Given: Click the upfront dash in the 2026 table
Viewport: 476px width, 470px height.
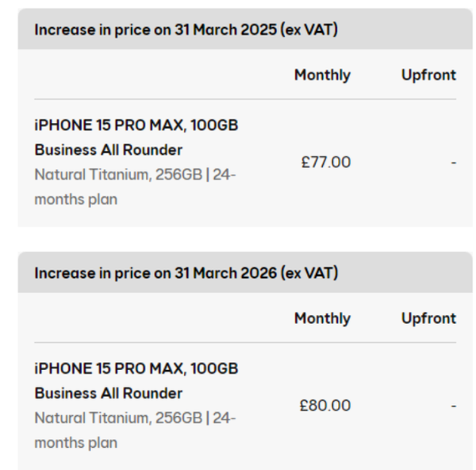Looking at the screenshot, I should coord(453,406).
